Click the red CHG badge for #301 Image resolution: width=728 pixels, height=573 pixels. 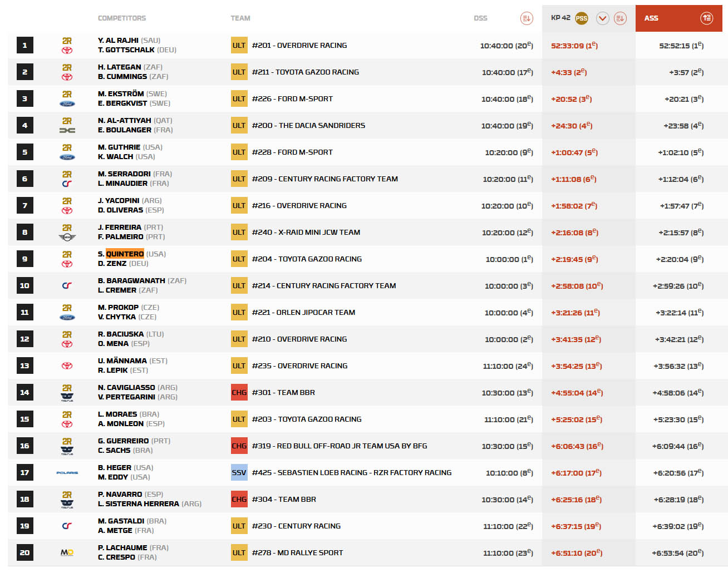pos(239,393)
